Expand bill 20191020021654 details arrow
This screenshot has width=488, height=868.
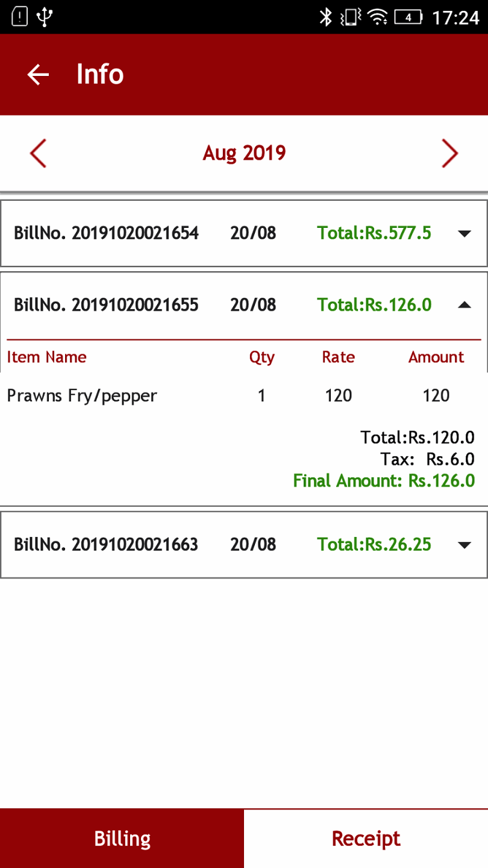(464, 233)
